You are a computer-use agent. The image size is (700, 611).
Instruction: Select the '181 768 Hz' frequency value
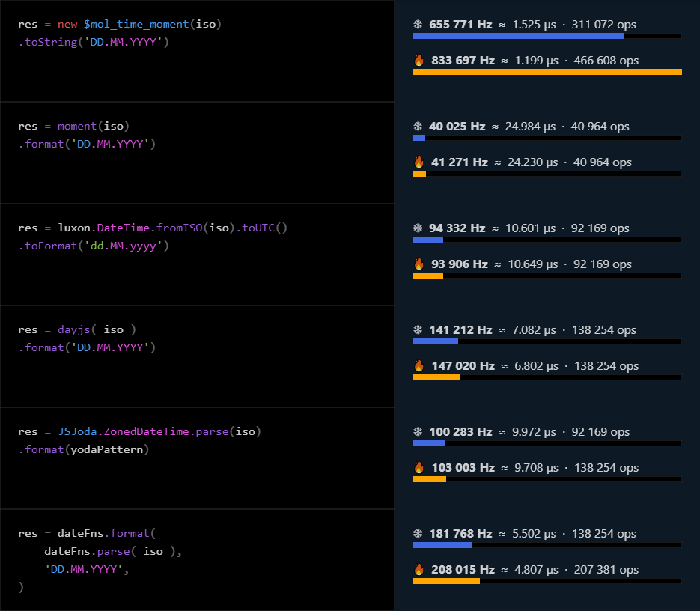coord(460,534)
